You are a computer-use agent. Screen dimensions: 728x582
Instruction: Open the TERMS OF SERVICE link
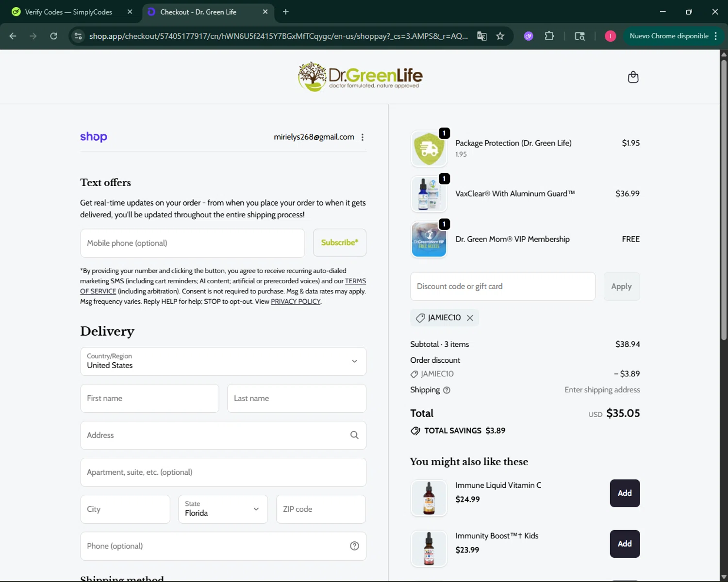tap(356, 281)
